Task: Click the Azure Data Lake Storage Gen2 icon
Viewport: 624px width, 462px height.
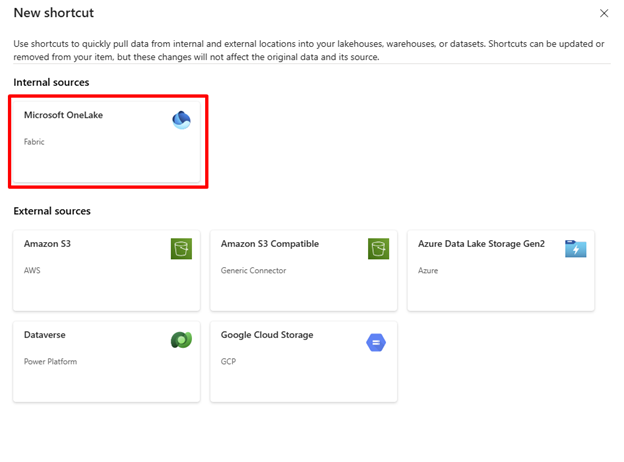Action: click(x=575, y=249)
